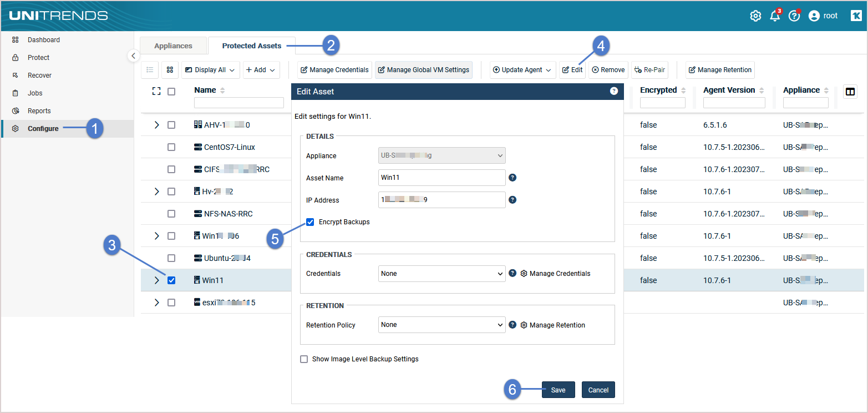This screenshot has width=868, height=413.
Task: Open the Add dropdown
Action: click(x=261, y=70)
